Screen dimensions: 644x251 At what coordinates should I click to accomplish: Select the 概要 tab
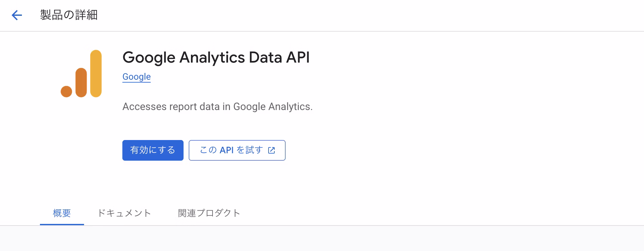tap(62, 213)
